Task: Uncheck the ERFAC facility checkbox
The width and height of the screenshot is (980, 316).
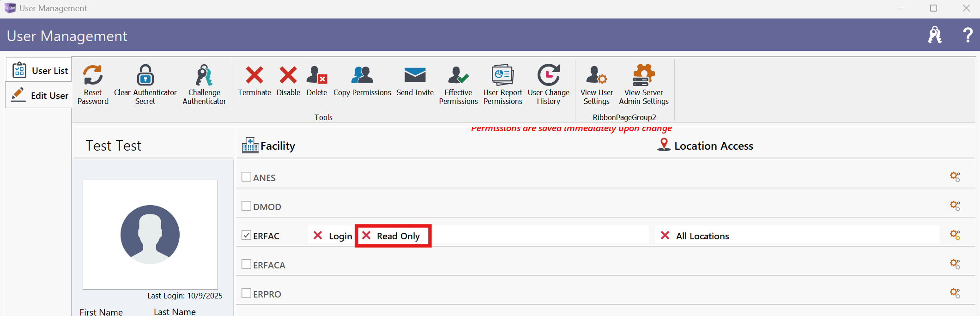Action: coord(247,235)
